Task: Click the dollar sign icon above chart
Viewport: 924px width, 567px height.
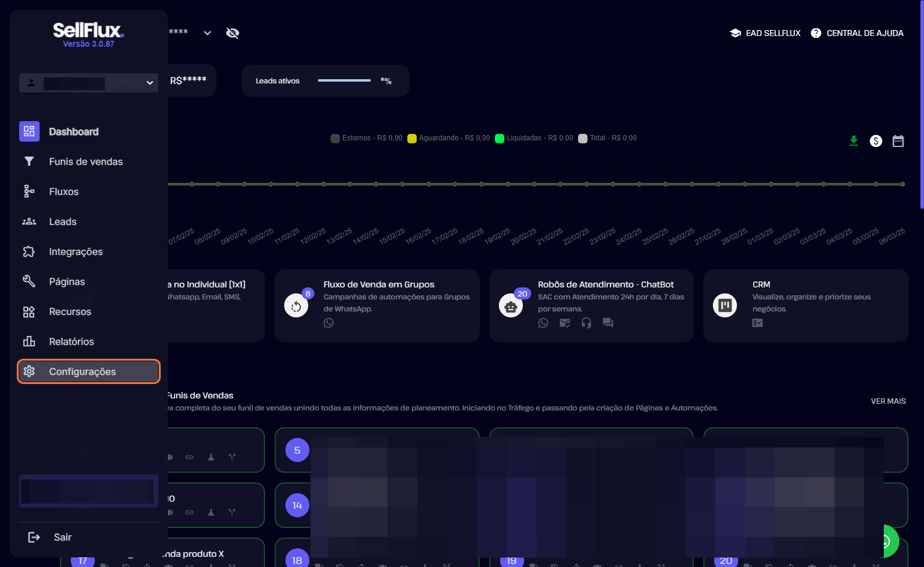Action: [875, 141]
